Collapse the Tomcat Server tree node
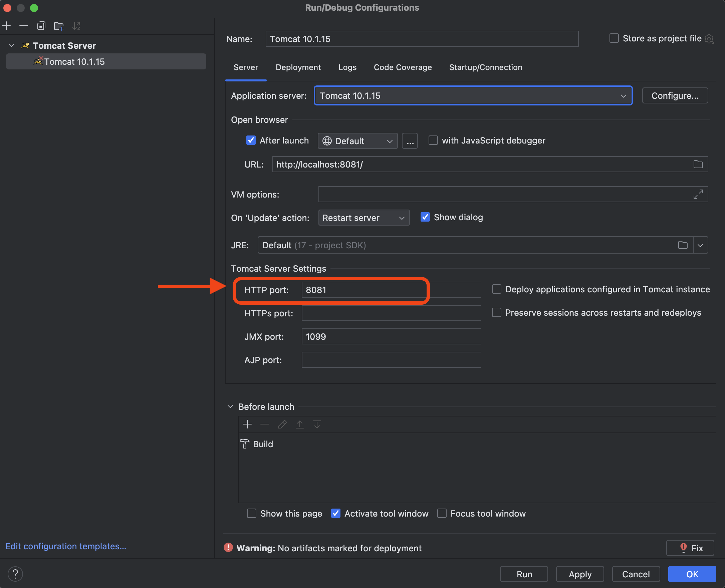This screenshot has height=588, width=725. (11, 45)
